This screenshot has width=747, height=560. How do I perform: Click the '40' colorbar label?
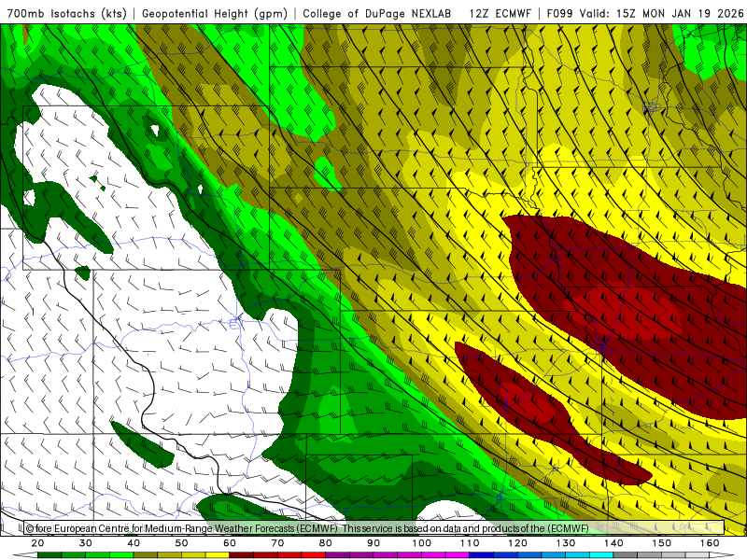click(134, 543)
